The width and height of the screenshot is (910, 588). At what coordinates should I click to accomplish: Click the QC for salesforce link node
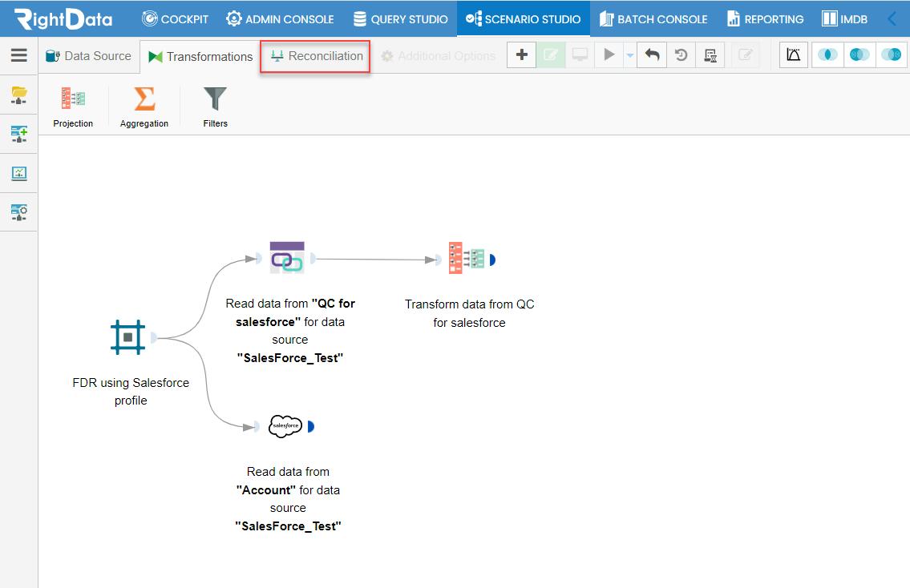tap(287, 257)
